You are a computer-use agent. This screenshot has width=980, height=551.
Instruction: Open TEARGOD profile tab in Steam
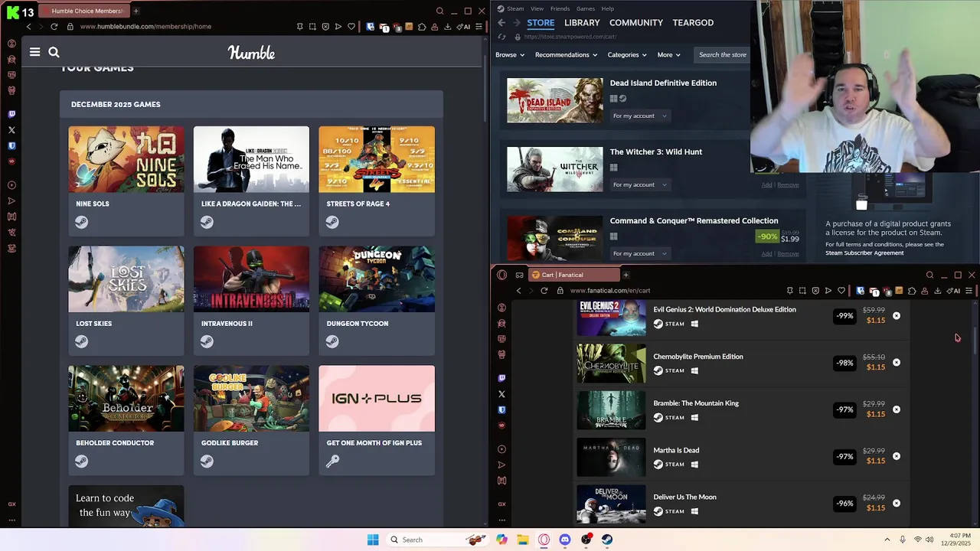coord(693,23)
